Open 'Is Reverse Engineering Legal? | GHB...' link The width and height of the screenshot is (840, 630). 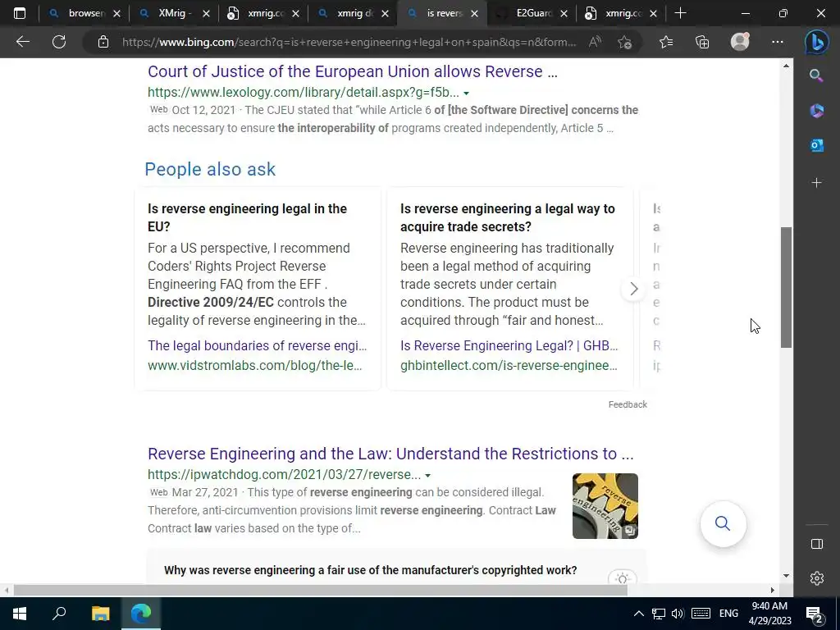tap(509, 345)
